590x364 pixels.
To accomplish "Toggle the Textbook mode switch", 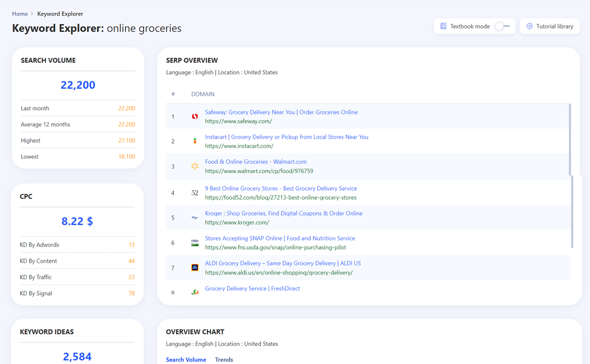I will pyautogui.click(x=502, y=26).
